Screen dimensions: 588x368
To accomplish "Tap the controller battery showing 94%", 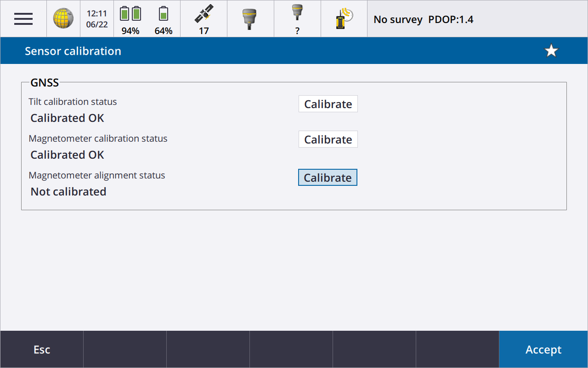I will tap(130, 19).
